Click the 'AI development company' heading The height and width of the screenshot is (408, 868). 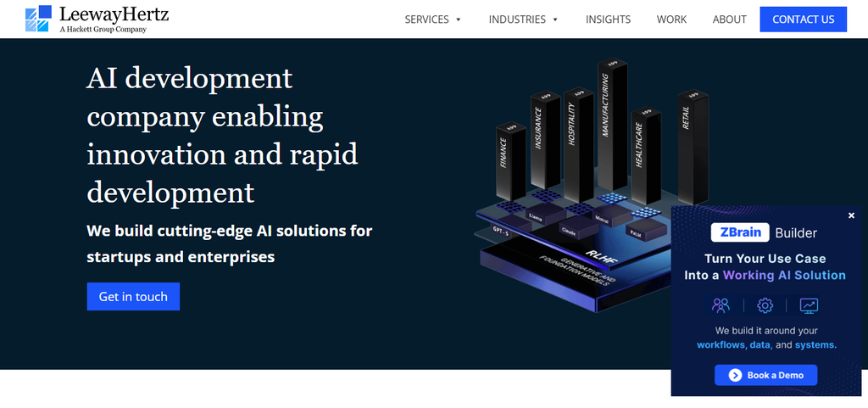pyautogui.click(x=223, y=136)
